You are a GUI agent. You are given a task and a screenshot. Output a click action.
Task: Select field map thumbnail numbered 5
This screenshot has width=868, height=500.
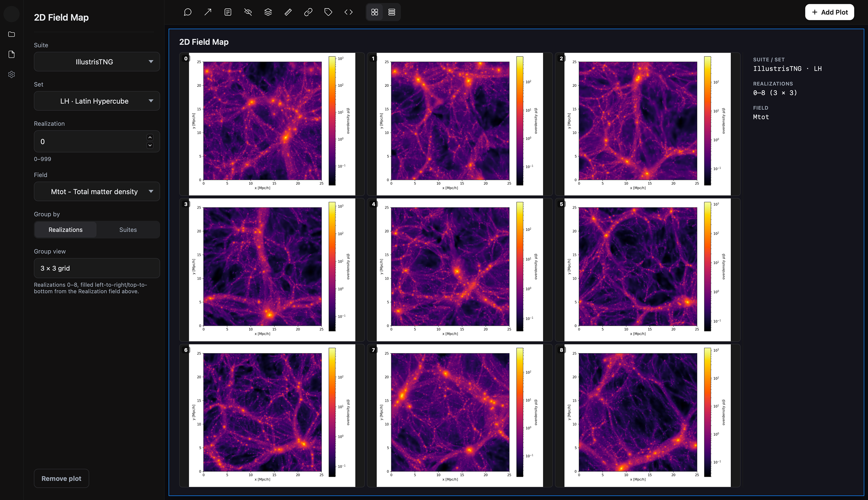coord(647,270)
